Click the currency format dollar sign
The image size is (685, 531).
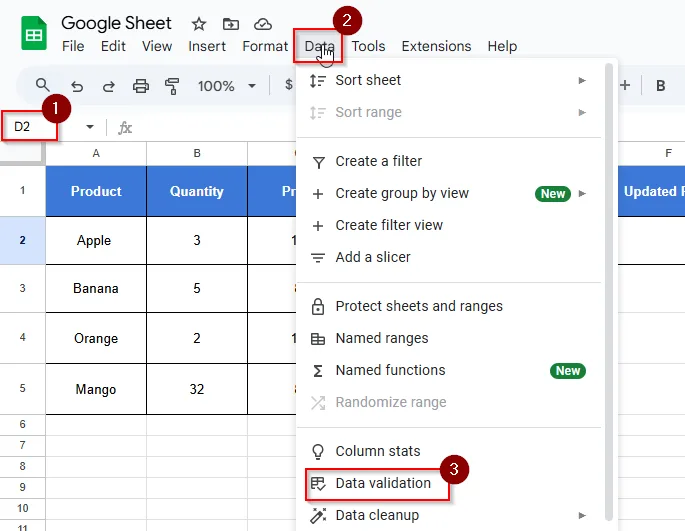coord(288,84)
